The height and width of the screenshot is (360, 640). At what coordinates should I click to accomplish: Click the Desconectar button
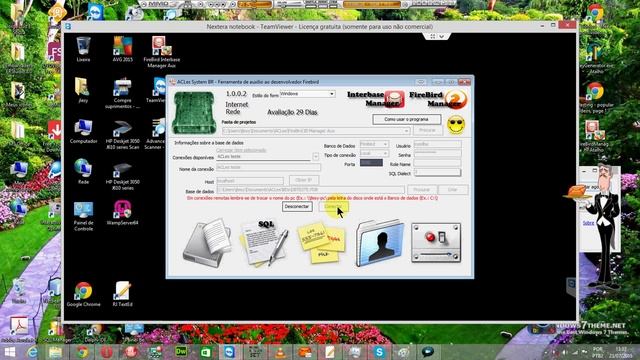(297, 207)
